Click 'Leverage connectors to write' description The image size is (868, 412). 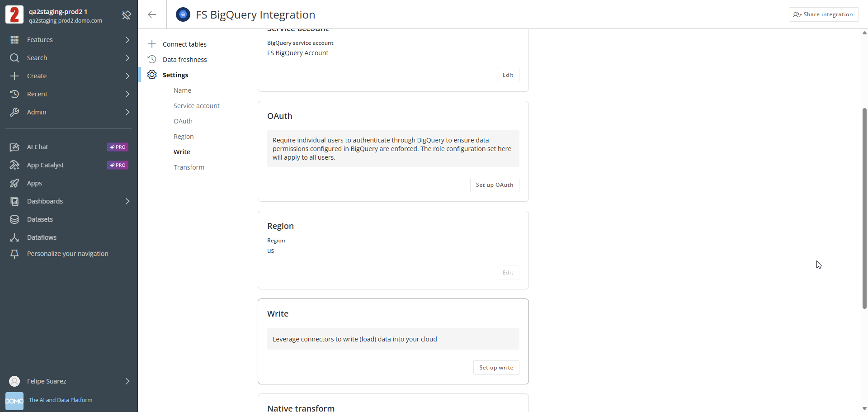point(355,339)
